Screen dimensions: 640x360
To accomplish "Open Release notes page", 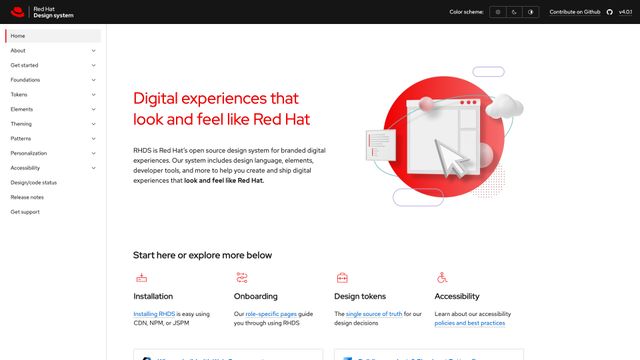I will click(27, 197).
